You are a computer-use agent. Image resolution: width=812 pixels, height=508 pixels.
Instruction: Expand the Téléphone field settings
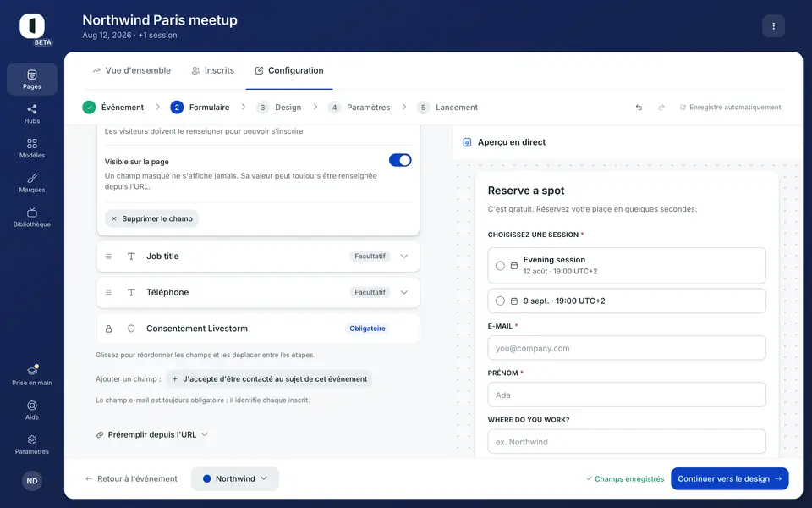click(x=404, y=292)
